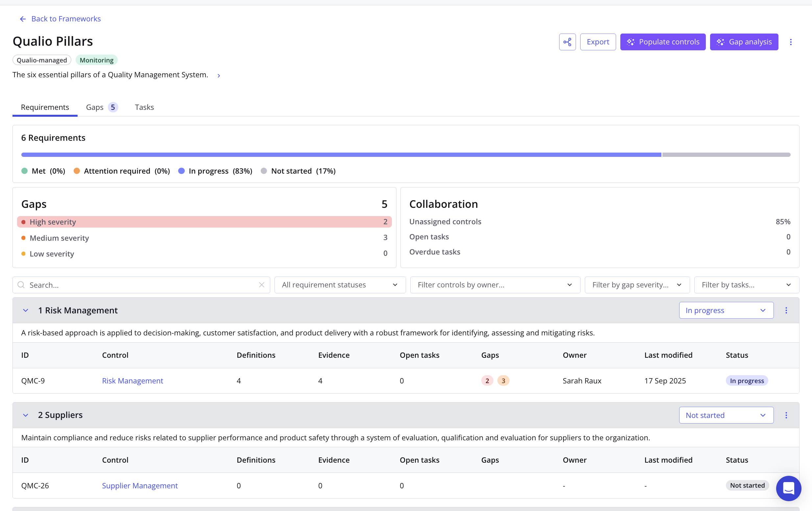This screenshot has height=511, width=812.
Task: Open the Risk Management requirement kebab menu
Action: click(x=786, y=310)
